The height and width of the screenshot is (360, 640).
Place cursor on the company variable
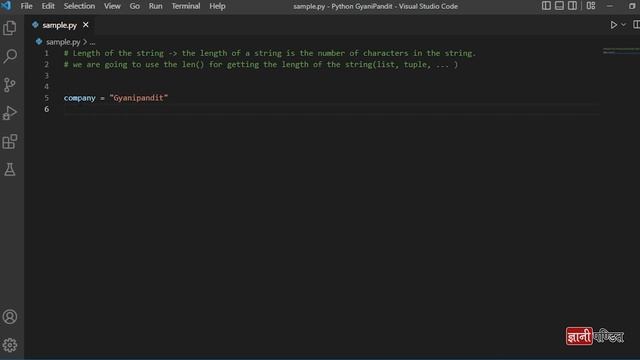point(80,98)
